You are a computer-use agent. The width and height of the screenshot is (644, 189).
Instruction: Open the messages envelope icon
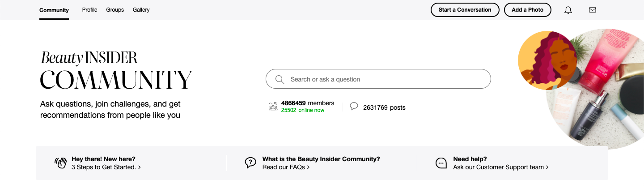(593, 10)
